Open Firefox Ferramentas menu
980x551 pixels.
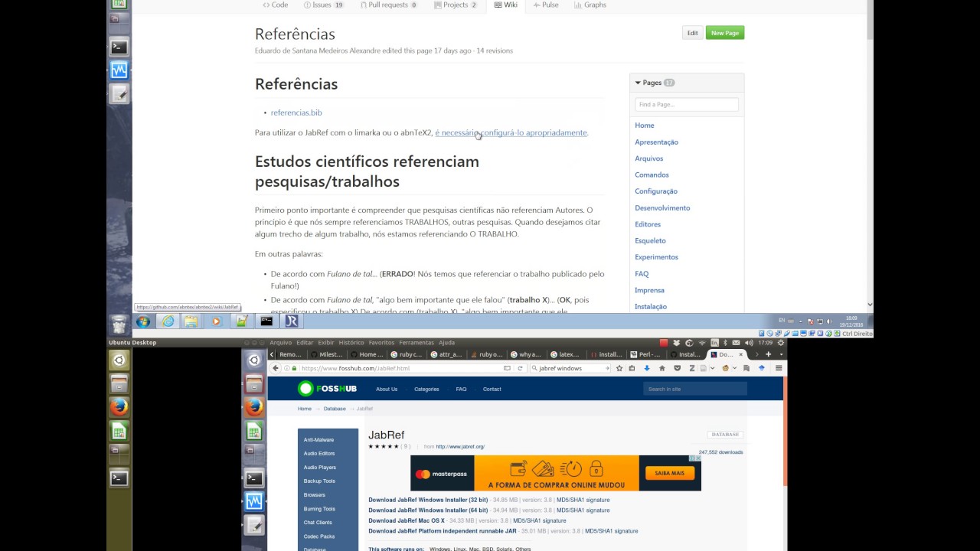tap(416, 343)
